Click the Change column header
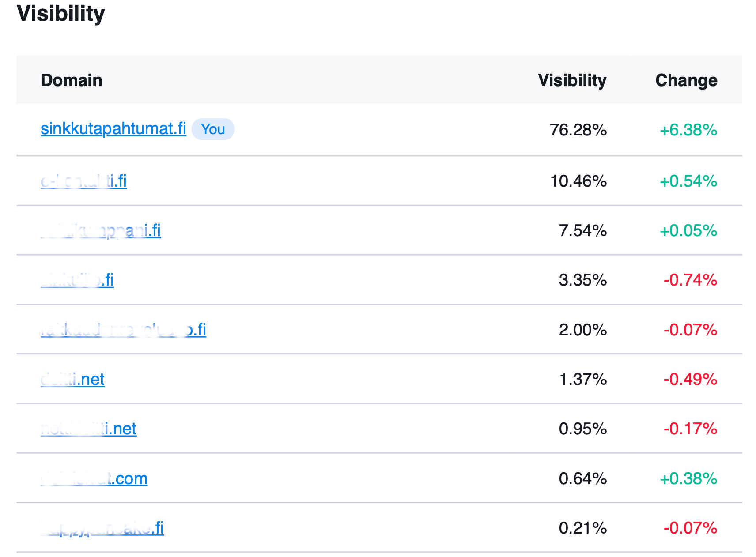 [686, 80]
